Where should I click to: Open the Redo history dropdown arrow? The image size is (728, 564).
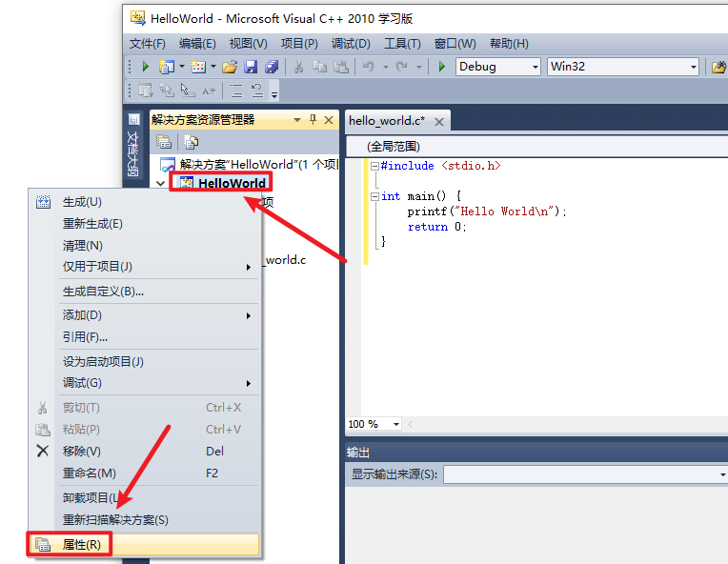(x=418, y=68)
